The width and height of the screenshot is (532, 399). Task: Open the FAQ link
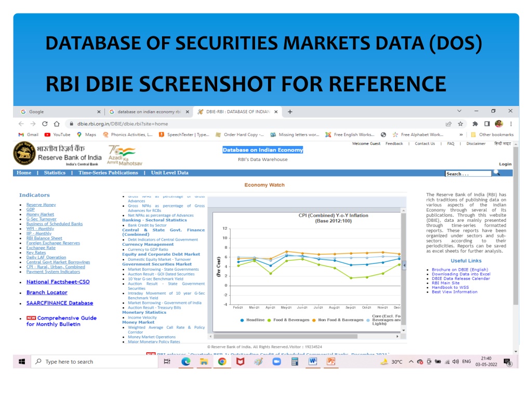[450, 143]
